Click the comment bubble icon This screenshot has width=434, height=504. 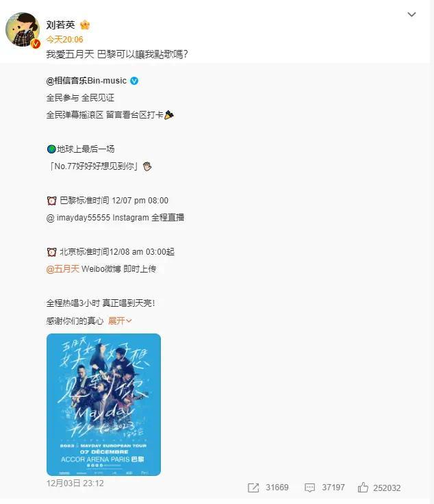tap(309, 488)
